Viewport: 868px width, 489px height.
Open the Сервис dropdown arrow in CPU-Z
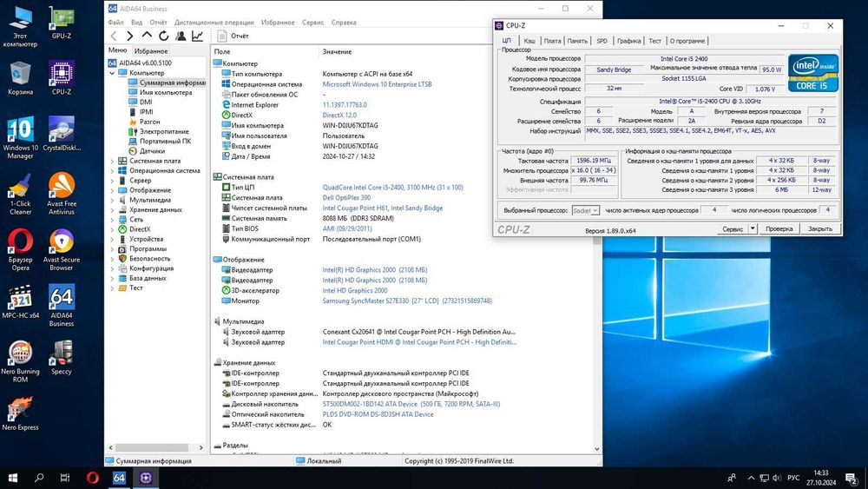coord(753,228)
